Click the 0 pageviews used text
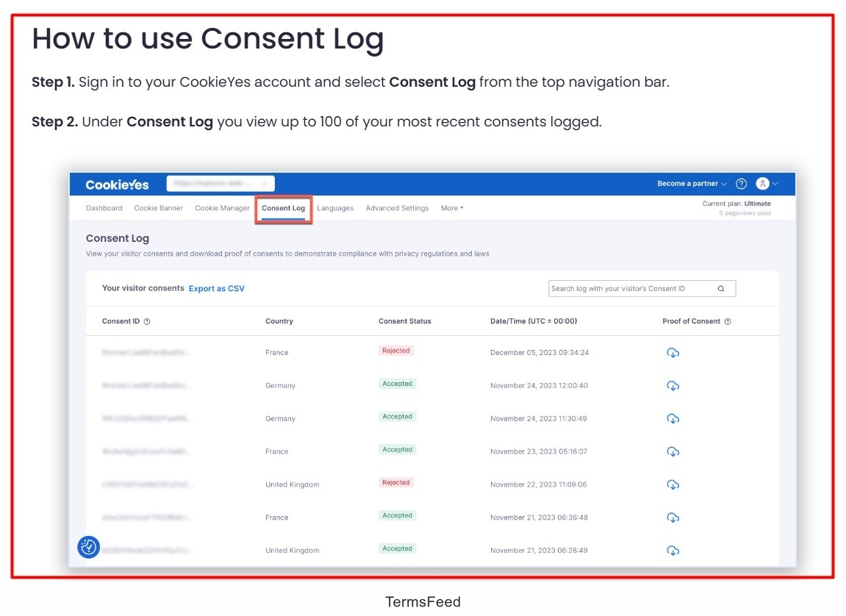 [745, 214]
